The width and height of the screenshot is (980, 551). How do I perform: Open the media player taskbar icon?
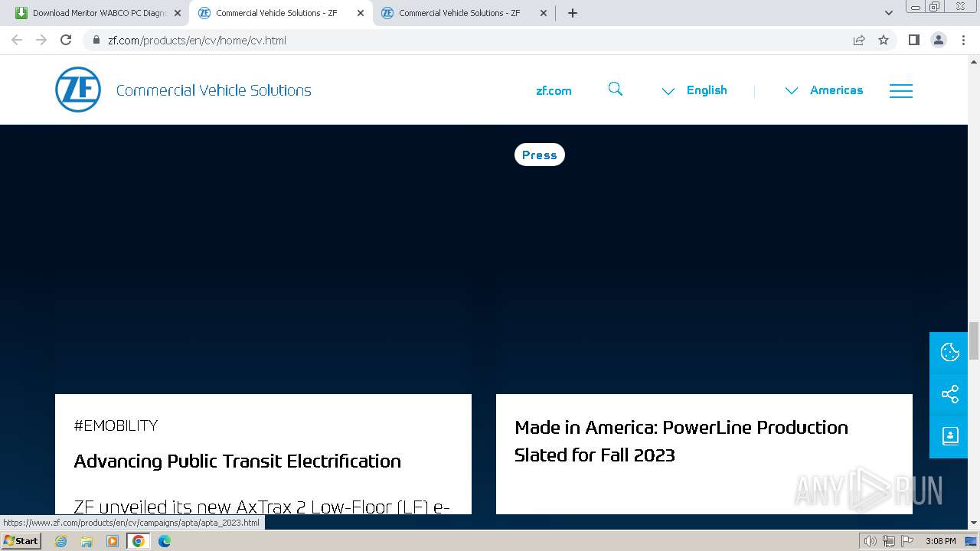point(113,541)
